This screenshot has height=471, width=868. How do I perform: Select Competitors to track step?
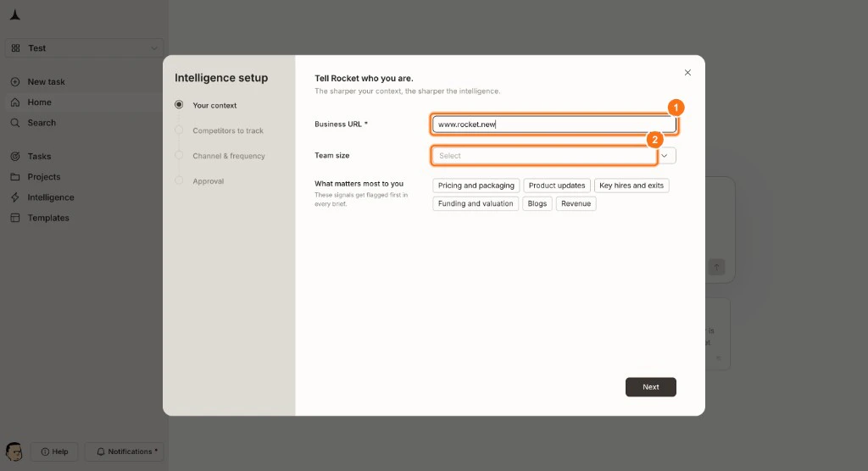coord(228,130)
